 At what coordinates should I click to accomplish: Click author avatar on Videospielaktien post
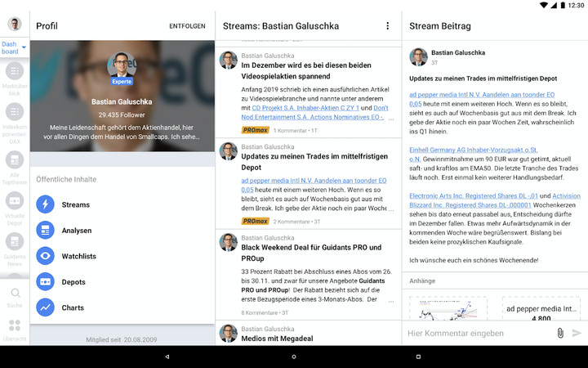[229, 61]
